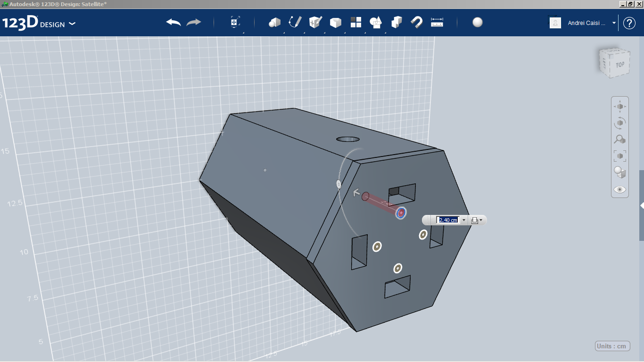Screen dimensions: 644x362
Task: Expand the collapsed right side panel
Action: [642, 206]
